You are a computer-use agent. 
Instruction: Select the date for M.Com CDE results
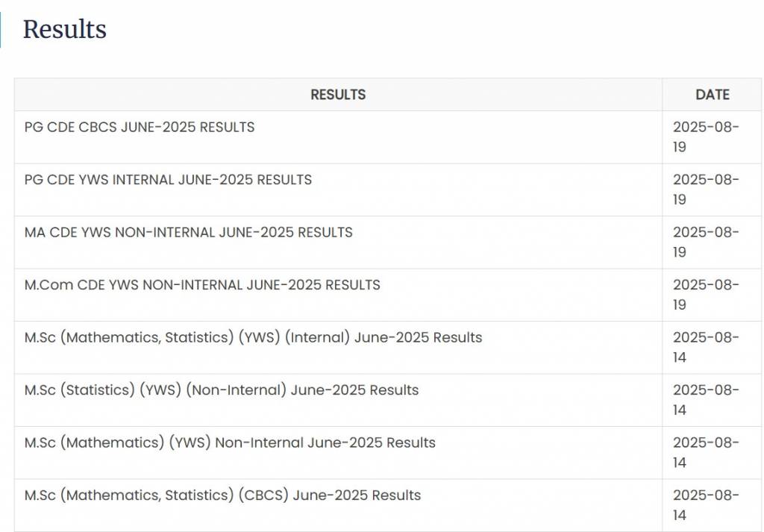(706, 295)
